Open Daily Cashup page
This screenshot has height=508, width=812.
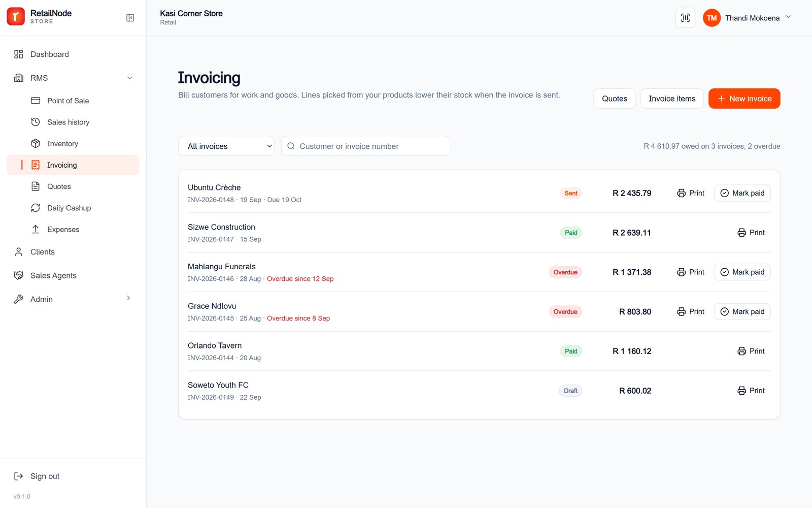coord(73,208)
